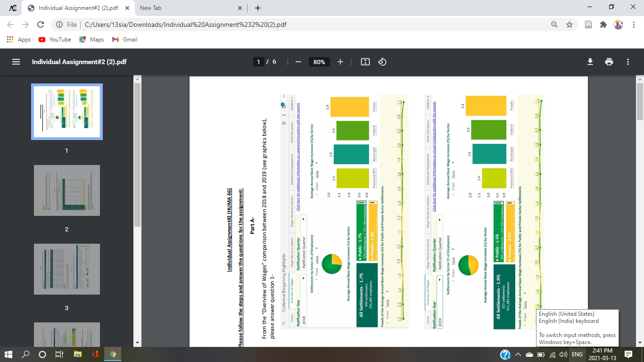644x362 pixels.
Task: Open the Get Help tray icon
Action: (505, 354)
